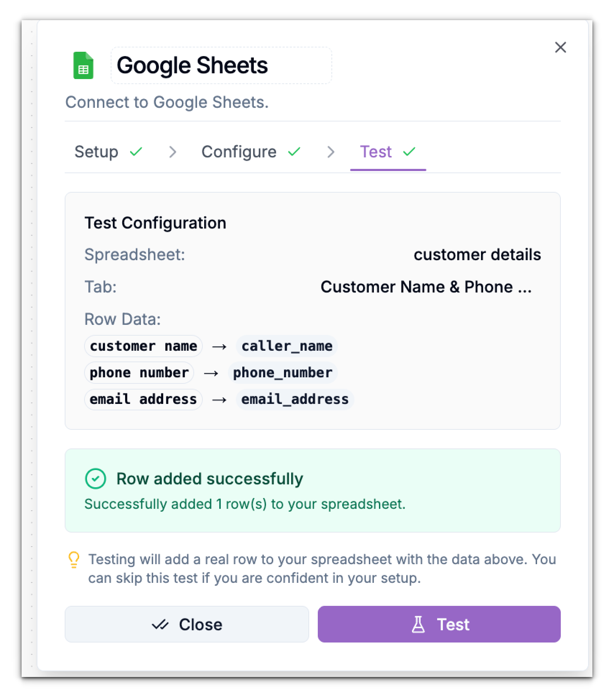Click the checkmark next to Setup step
The height and width of the screenshot is (700, 614).
click(x=136, y=152)
